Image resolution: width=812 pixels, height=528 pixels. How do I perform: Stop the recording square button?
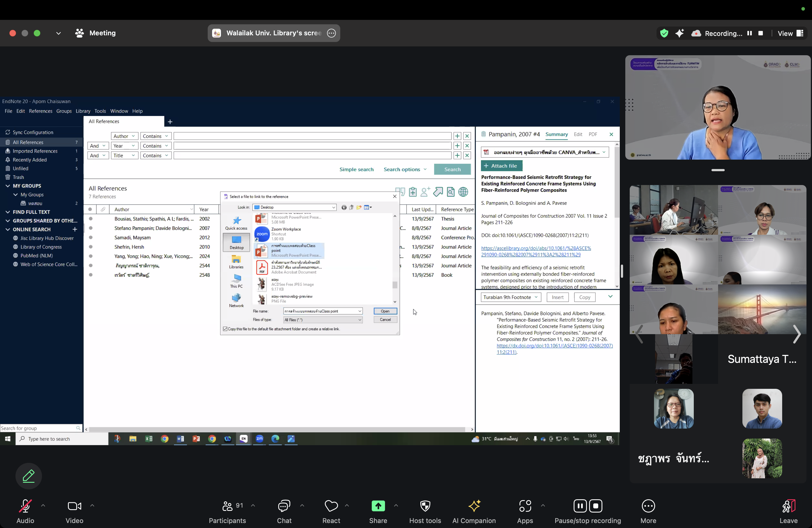760,33
